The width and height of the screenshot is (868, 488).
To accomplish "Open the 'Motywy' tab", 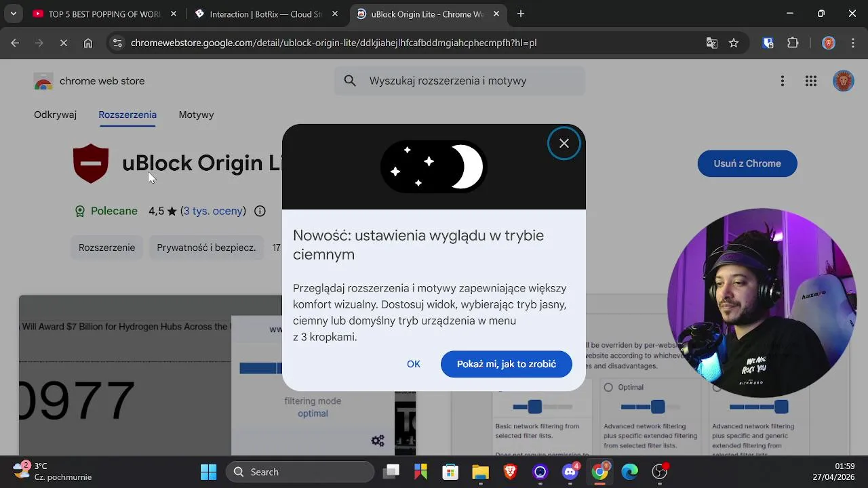I will click(196, 115).
